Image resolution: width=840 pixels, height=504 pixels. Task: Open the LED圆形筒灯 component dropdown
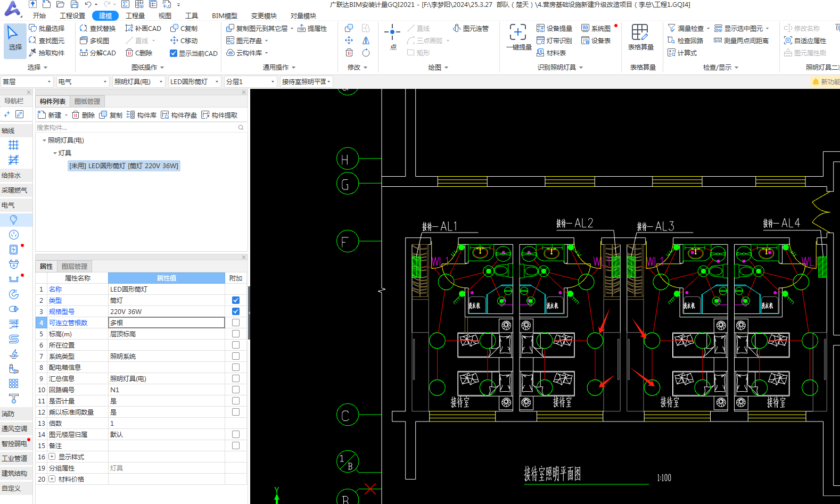coord(194,81)
